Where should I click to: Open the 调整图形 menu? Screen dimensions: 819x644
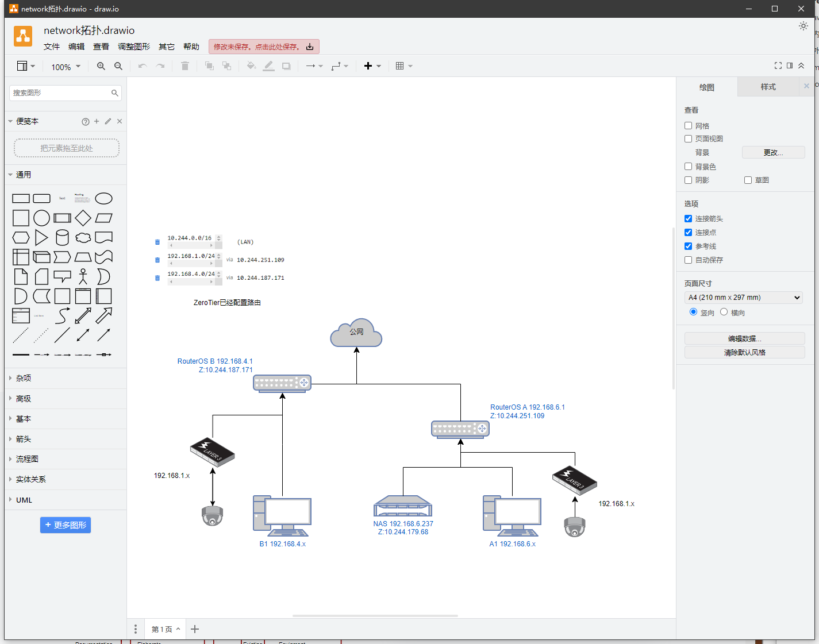[134, 47]
